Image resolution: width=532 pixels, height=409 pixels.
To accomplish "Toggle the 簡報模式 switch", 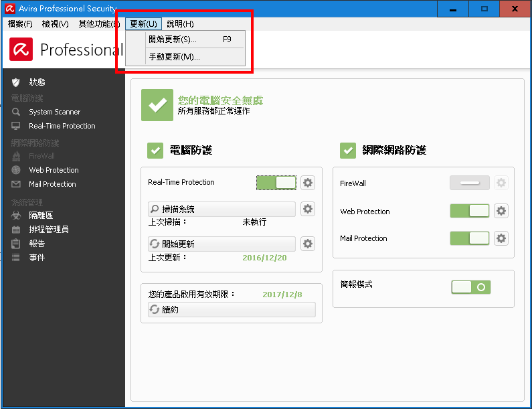I will click(471, 287).
